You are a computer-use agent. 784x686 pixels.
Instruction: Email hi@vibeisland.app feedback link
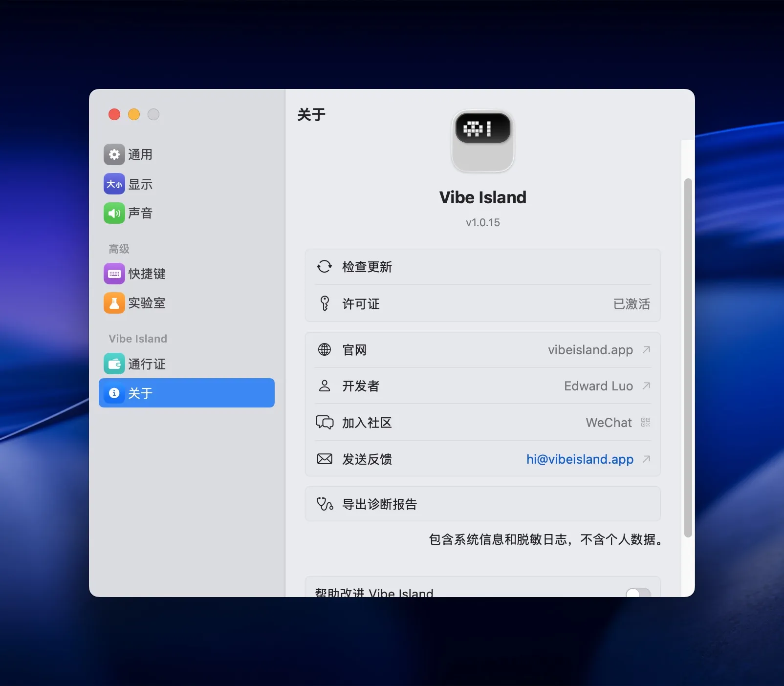point(579,459)
